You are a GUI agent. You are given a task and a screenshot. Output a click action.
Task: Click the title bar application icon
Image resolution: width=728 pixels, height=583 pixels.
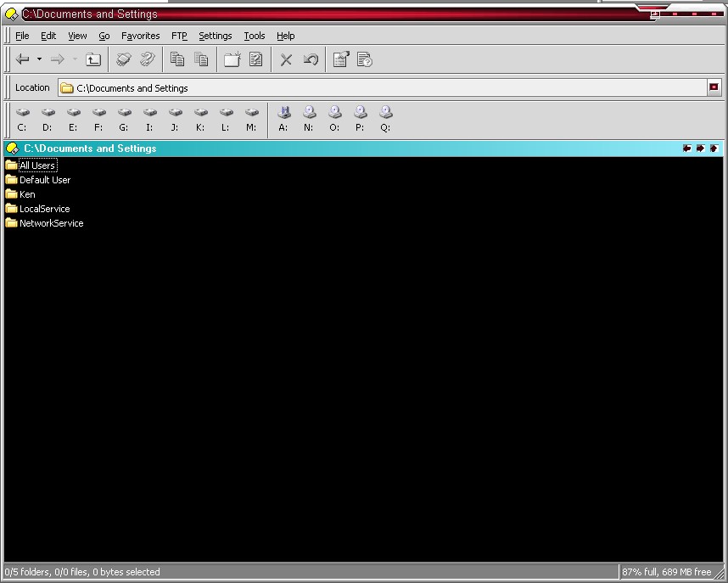pyautogui.click(x=11, y=14)
